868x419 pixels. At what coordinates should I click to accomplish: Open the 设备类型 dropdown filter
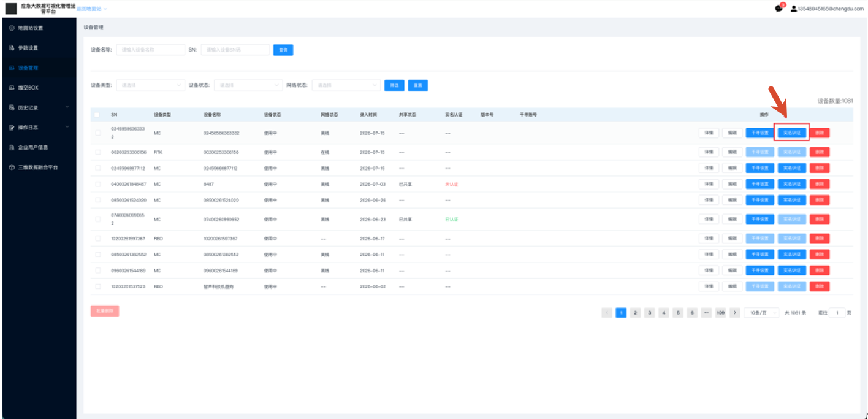150,85
